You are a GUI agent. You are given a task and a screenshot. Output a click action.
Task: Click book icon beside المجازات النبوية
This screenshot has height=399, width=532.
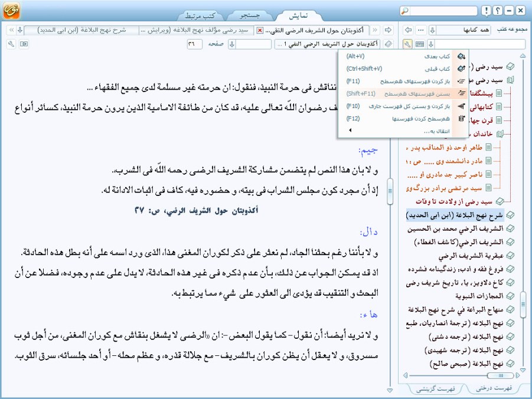[510, 296]
